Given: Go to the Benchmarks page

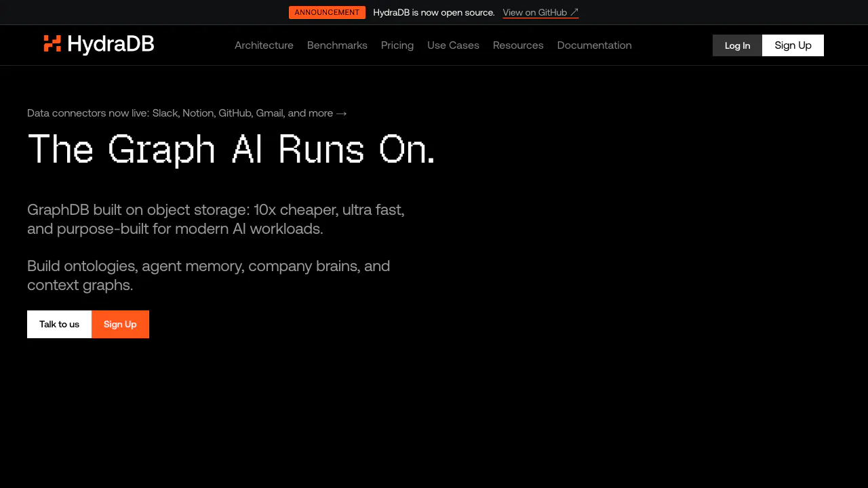Looking at the screenshot, I should pyautogui.click(x=337, y=45).
